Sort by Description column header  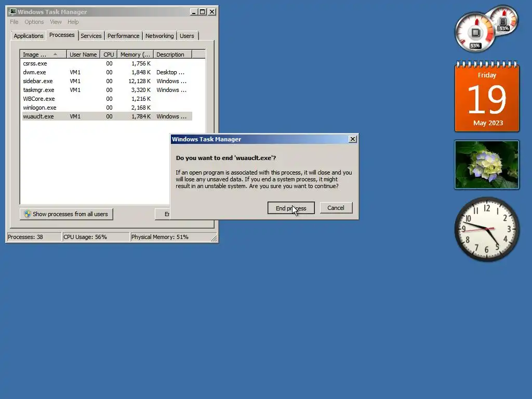[x=172, y=54]
